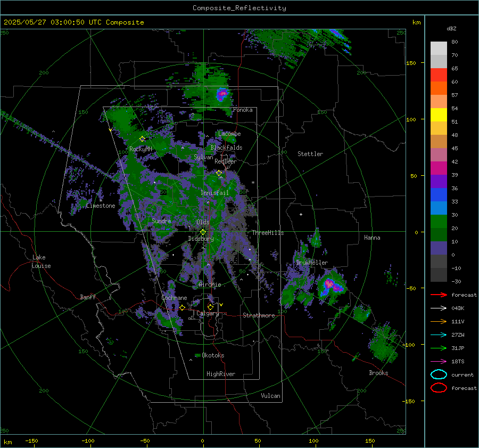Click the Cochrane city label
Viewport: 479px width, 448px height.
click(174, 298)
